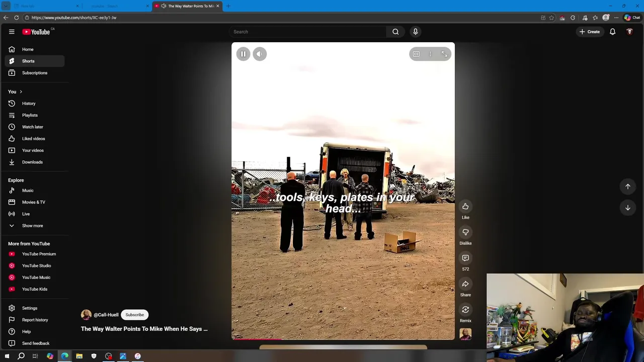Close the Walter Points To Mike tab
Image resolution: width=644 pixels, height=362 pixels.
(218, 6)
